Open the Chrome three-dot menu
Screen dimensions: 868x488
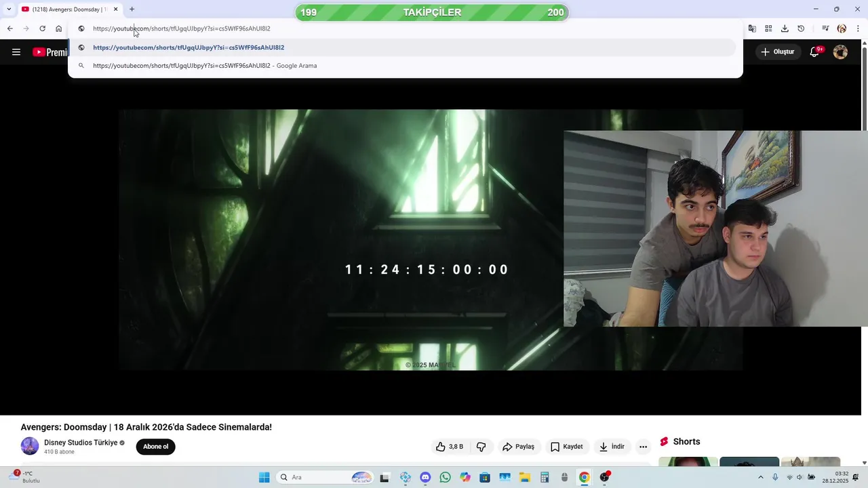click(x=858, y=28)
